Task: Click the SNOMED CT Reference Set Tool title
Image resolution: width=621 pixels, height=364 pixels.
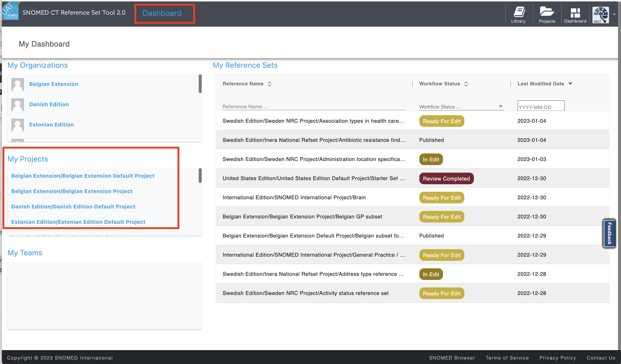Action: click(x=74, y=13)
